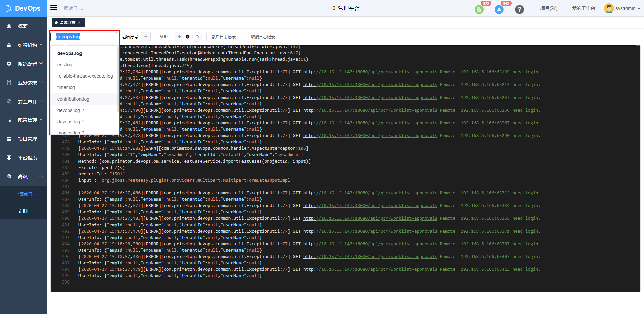Click log line 481 Method text
The image size is (644, 314).
tap(195, 161)
